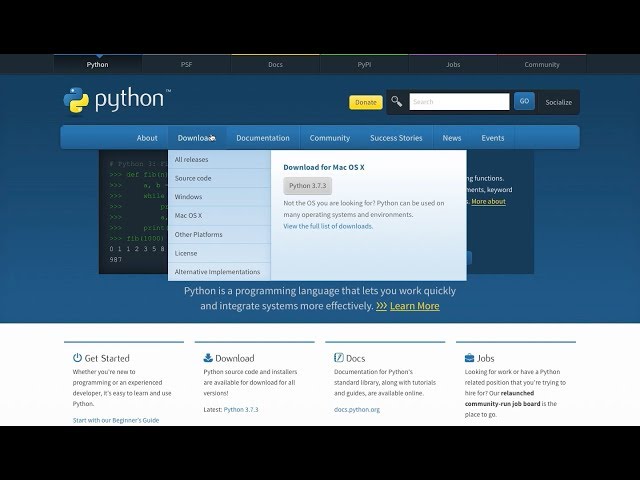This screenshot has width=640, height=480.
Task: Click the Learn More link
Action: click(x=415, y=306)
